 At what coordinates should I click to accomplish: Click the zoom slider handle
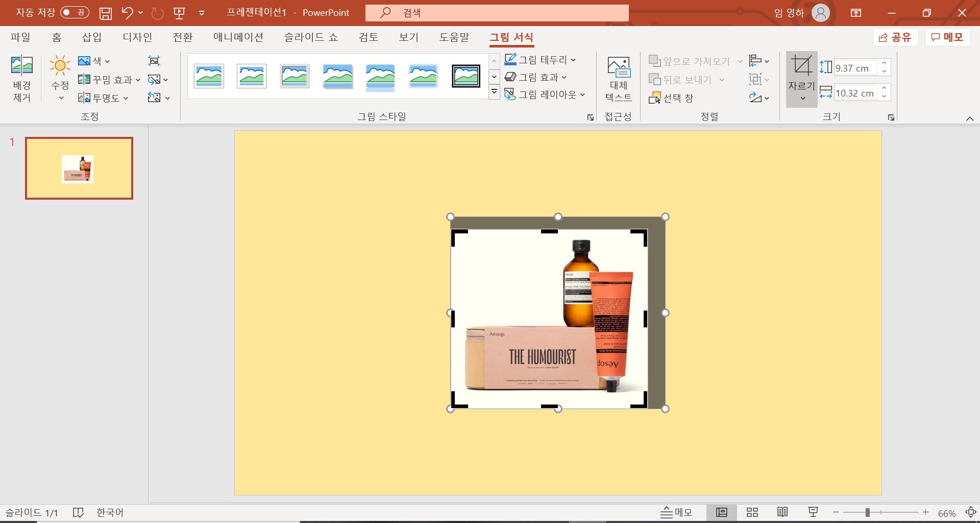(867, 512)
